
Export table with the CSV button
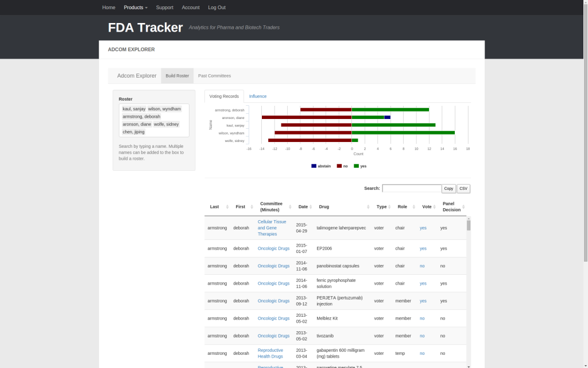click(x=463, y=189)
